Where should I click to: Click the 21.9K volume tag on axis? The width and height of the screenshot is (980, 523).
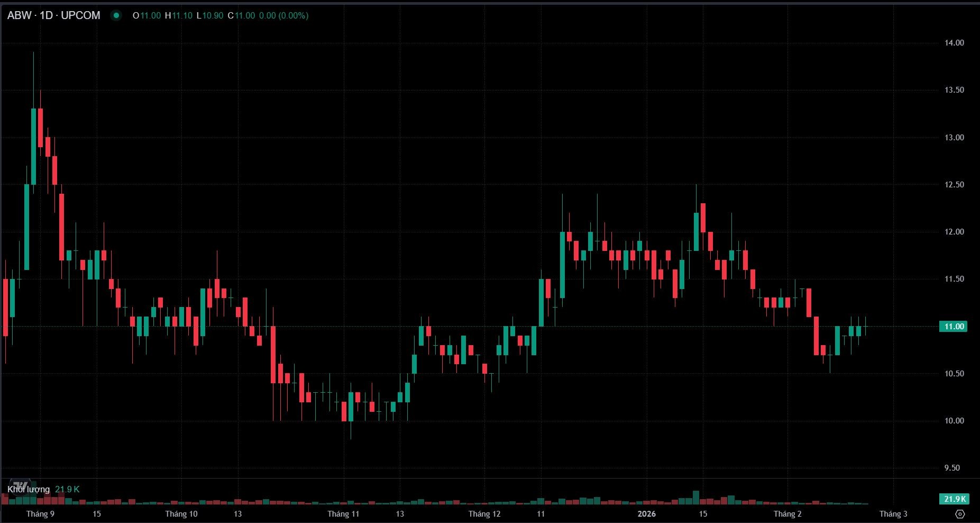pos(954,499)
